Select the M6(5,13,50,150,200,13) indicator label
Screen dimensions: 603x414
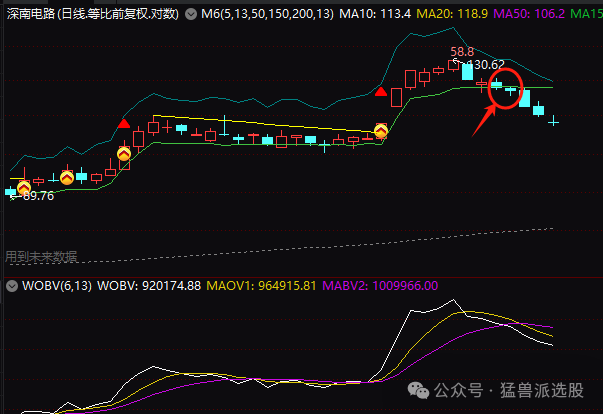pos(268,14)
